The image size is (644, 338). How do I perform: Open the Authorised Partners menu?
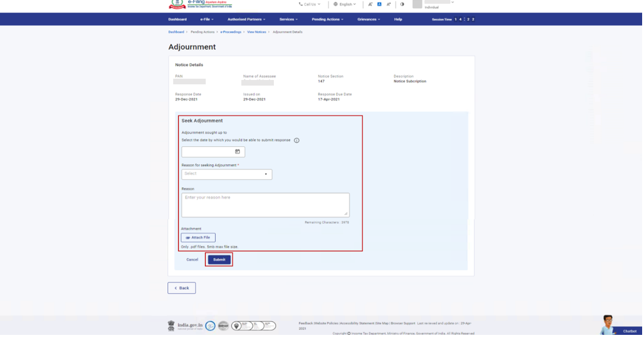(x=246, y=19)
